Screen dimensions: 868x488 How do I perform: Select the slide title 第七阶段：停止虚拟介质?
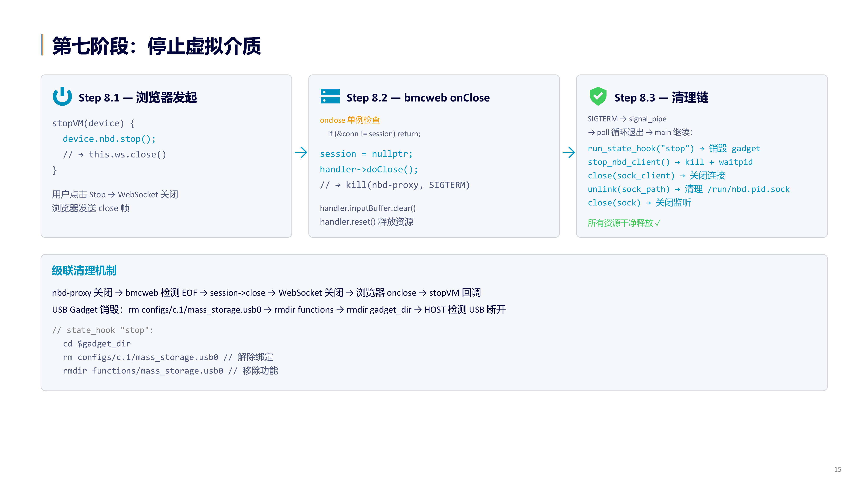click(x=157, y=46)
